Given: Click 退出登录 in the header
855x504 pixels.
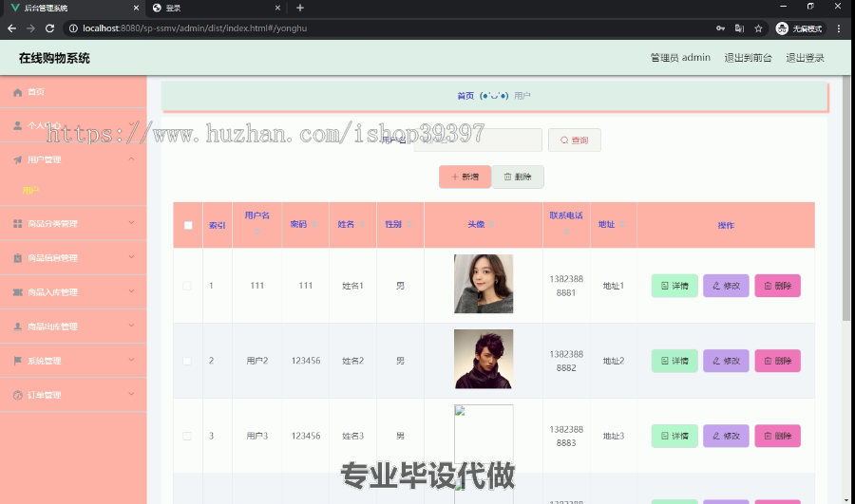Looking at the screenshot, I should point(805,58).
